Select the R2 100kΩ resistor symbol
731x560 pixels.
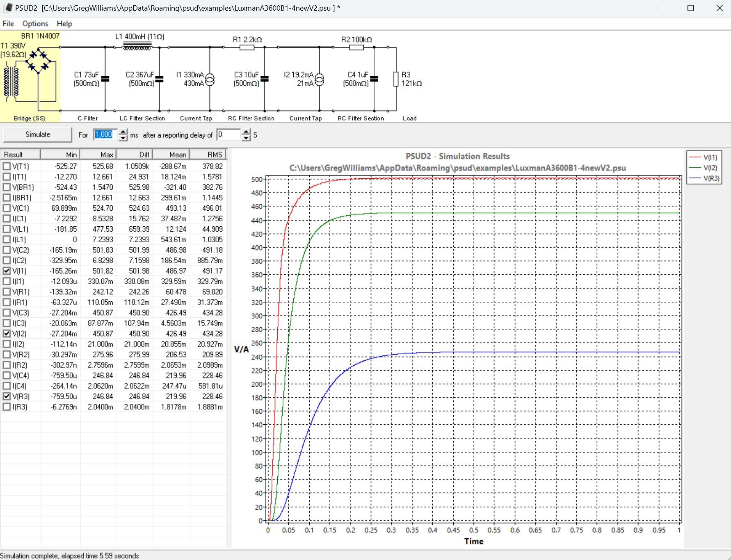click(x=356, y=48)
